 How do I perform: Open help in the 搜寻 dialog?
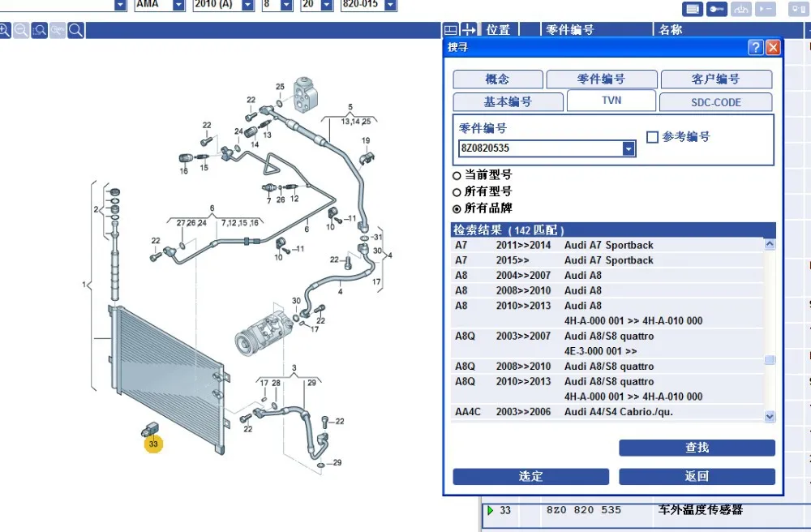click(755, 48)
